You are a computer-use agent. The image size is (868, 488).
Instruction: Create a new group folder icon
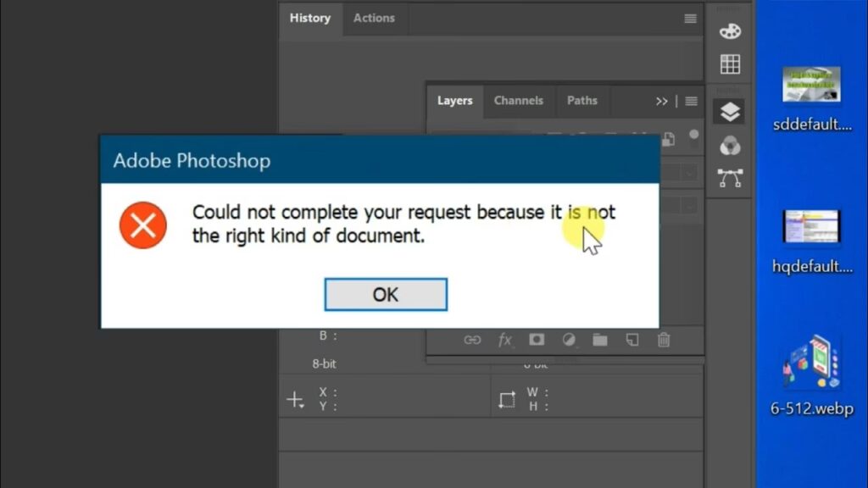click(600, 340)
